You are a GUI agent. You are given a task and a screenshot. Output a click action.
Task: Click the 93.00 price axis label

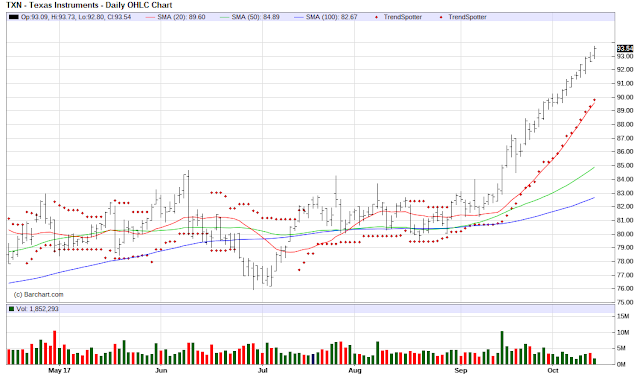(x=625, y=56)
